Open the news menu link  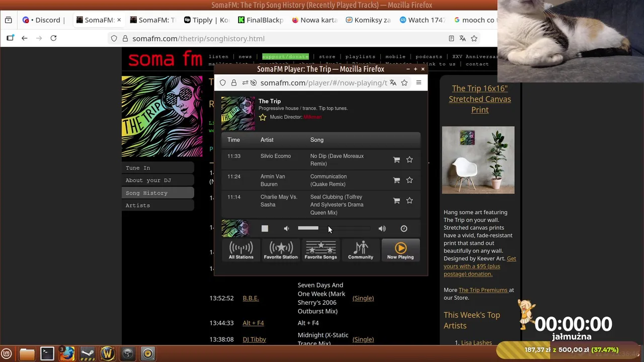[245, 57]
